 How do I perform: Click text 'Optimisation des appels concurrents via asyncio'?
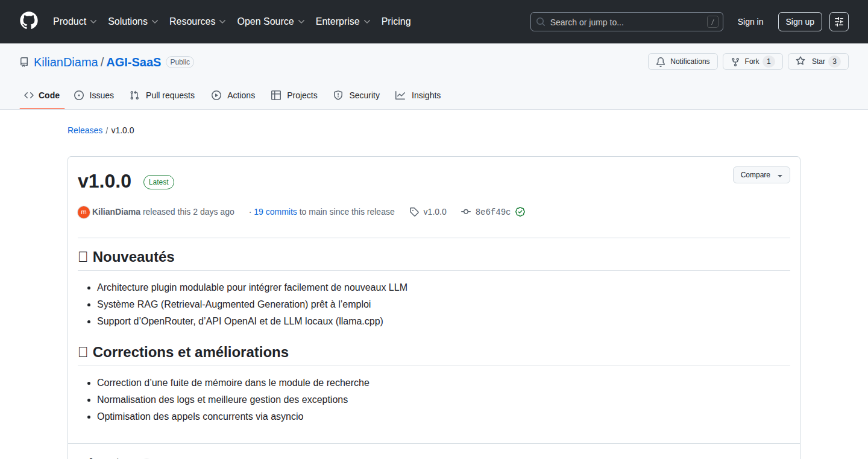(x=200, y=416)
